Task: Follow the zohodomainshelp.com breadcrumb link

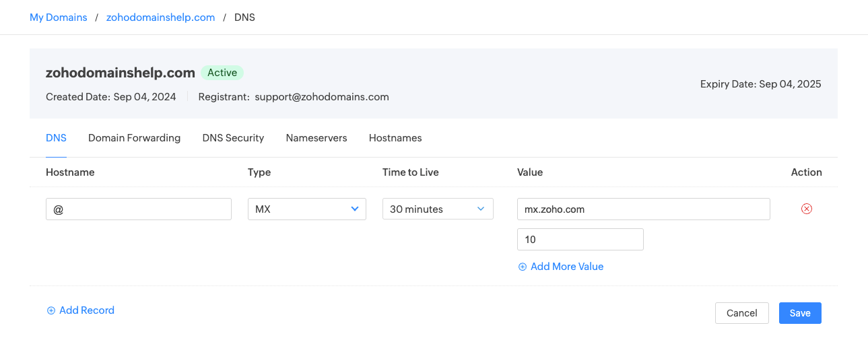Action: tap(160, 18)
